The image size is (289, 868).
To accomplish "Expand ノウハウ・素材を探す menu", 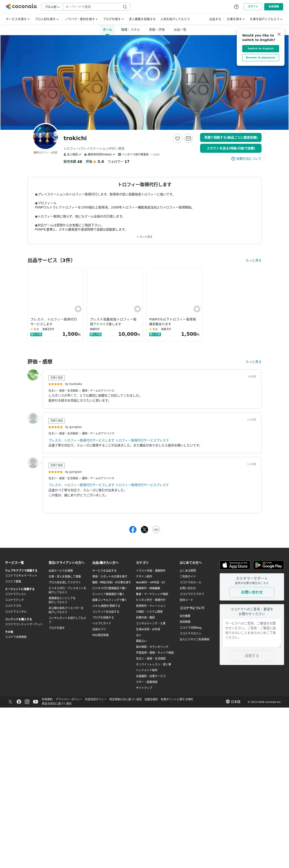I will pyautogui.click(x=81, y=19).
